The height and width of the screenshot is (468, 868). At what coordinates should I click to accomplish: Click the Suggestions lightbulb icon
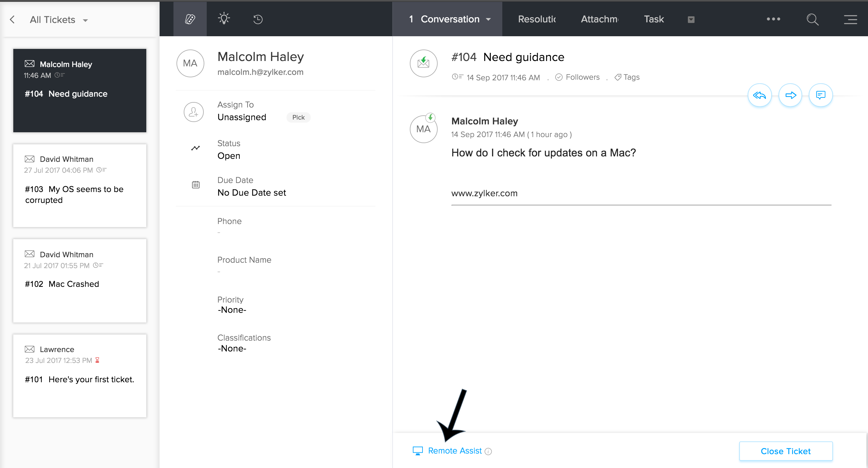[224, 19]
